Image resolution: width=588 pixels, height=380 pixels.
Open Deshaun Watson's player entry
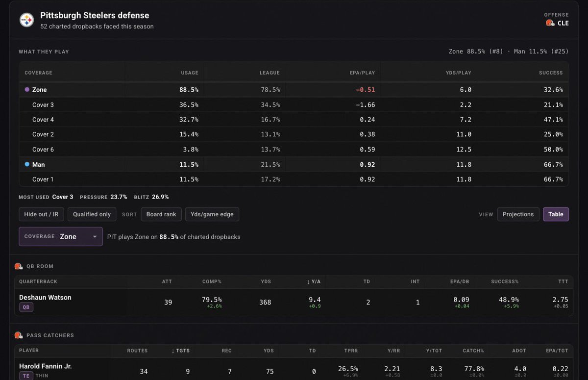(45, 297)
